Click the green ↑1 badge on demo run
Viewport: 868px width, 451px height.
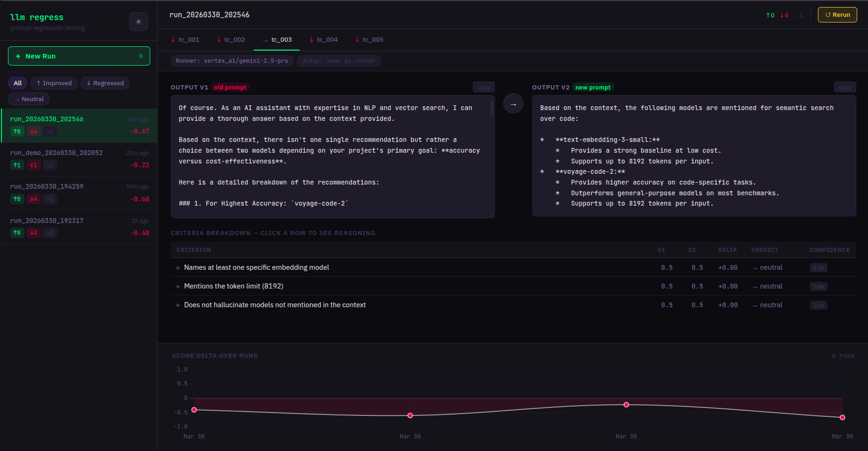click(17, 165)
